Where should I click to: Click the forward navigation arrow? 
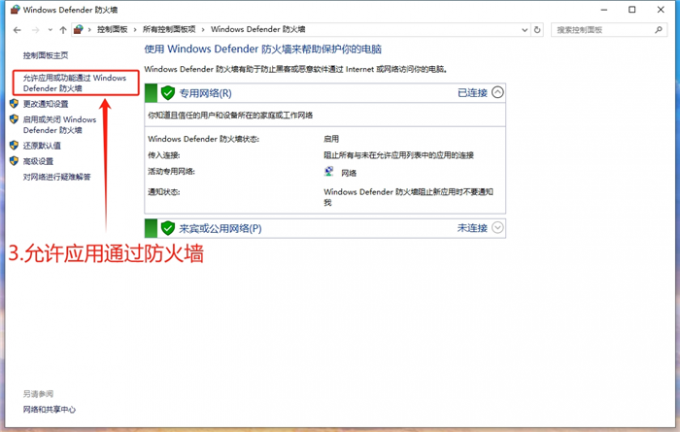click(x=36, y=30)
